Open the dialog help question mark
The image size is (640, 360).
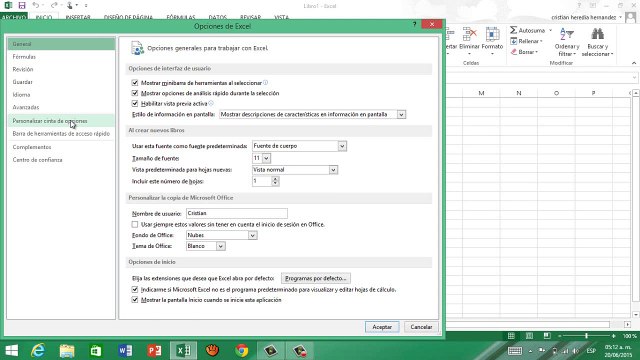click(414, 24)
